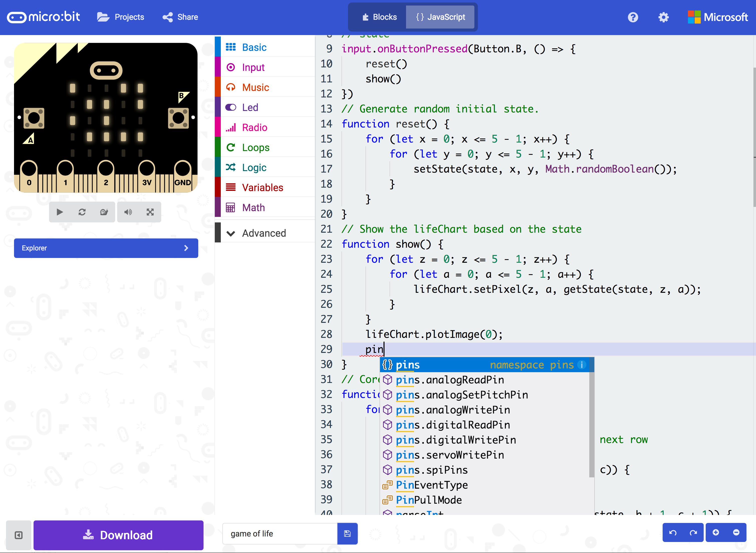The width and height of the screenshot is (756, 553).
Task: Run the simulator
Action: pos(60,212)
